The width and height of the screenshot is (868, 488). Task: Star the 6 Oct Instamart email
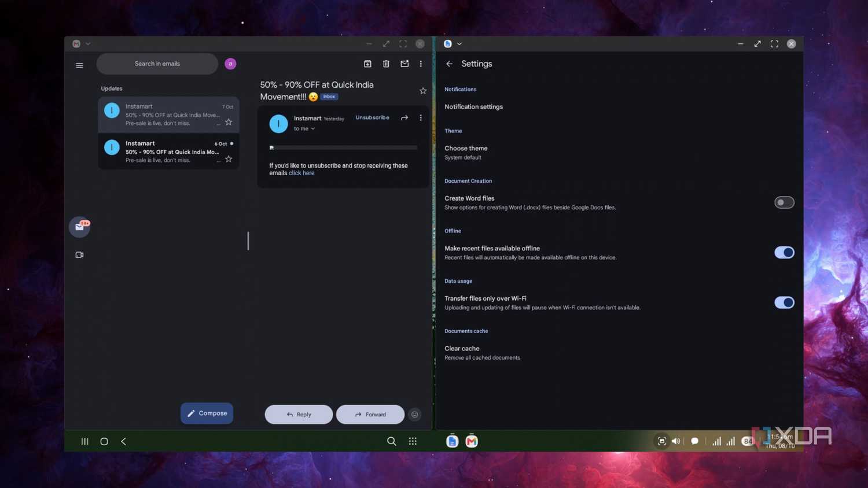[229, 159]
